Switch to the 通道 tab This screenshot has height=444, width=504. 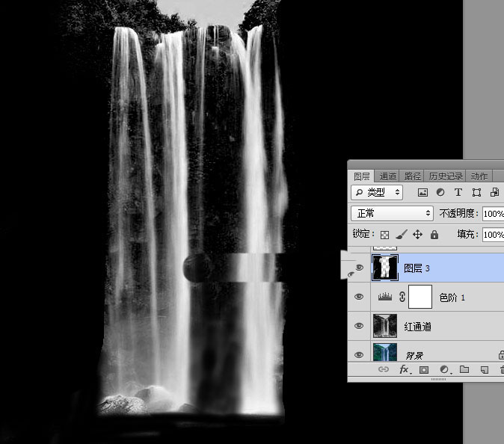pyautogui.click(x=387, y=176)
